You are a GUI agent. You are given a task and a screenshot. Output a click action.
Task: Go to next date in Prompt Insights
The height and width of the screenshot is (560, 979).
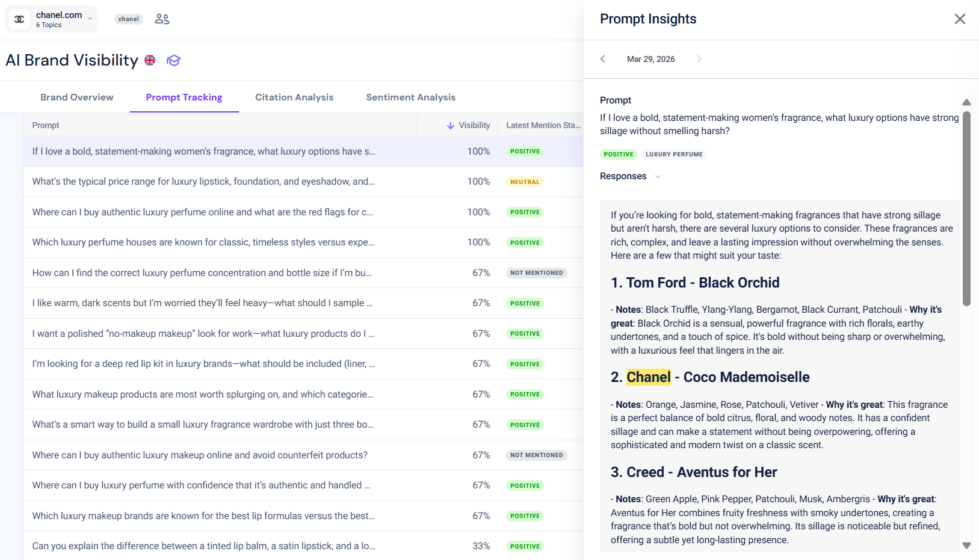(x=699, y=59)
